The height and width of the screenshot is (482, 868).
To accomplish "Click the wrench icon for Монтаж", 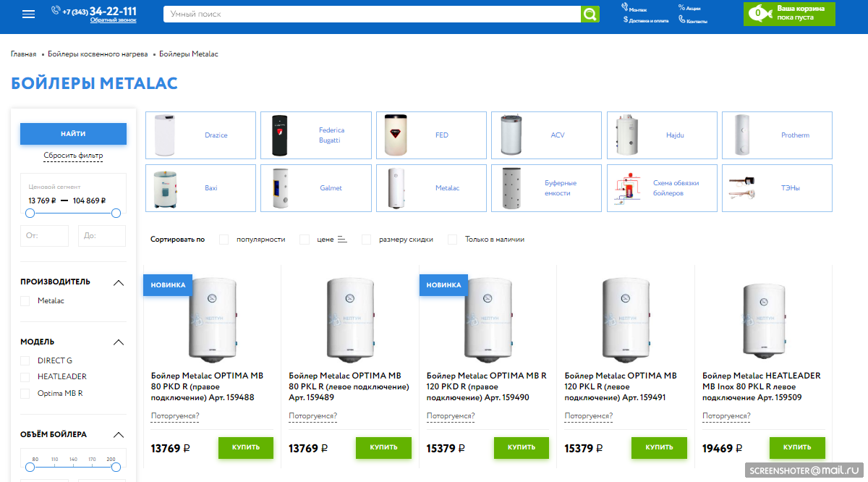I will [x=625, y=7].
